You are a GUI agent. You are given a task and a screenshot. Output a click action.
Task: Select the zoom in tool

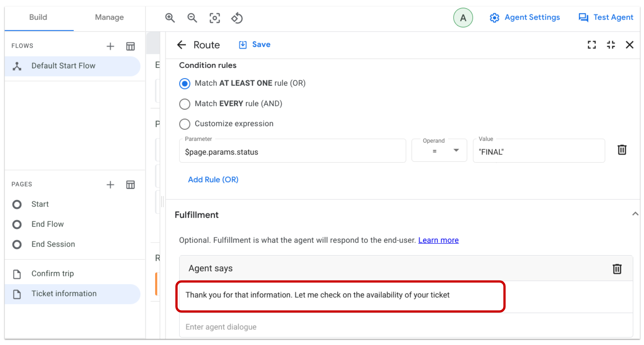[x=170, y=18]
